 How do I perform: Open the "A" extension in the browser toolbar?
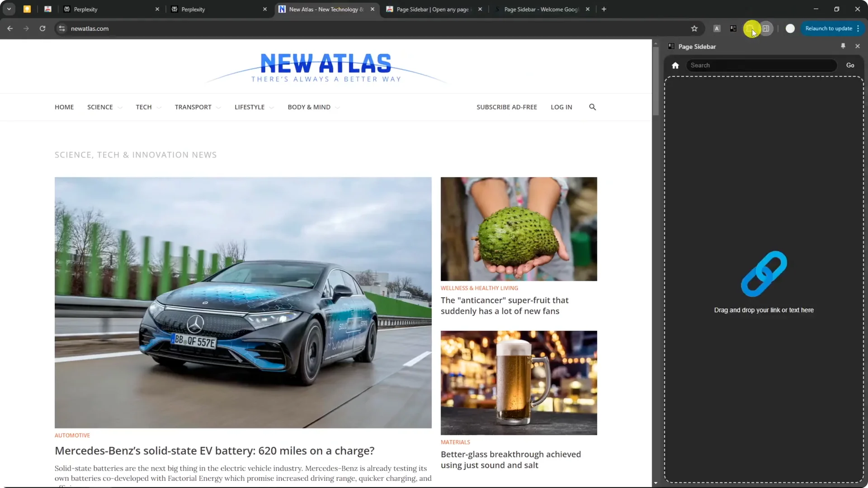tap(717, 28)
